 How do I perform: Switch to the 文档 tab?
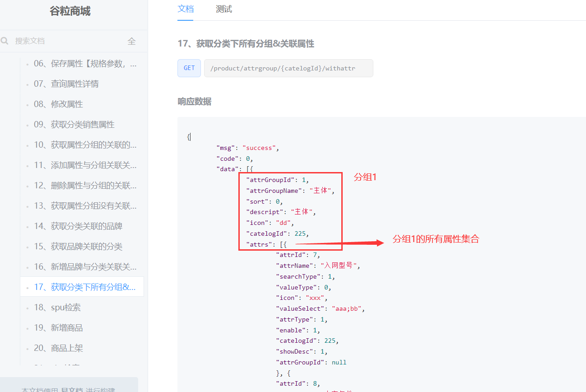tap(186, 9)
